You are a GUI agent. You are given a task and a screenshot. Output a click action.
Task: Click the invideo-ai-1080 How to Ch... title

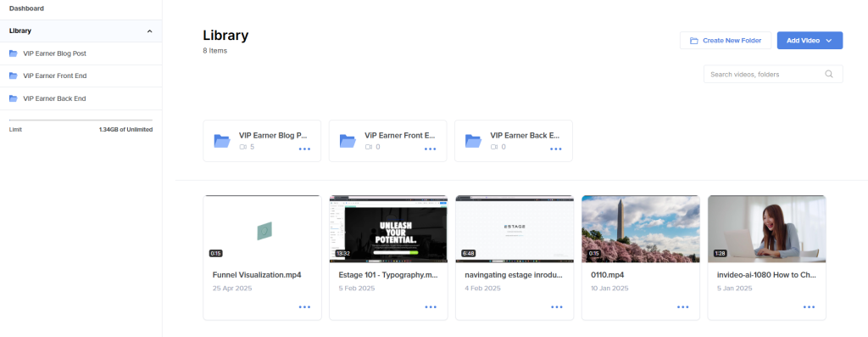click(x=766, y=275)
